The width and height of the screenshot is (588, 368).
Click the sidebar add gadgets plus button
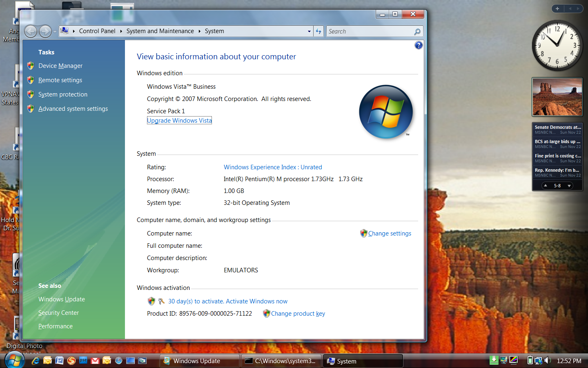tap(557, 9)
